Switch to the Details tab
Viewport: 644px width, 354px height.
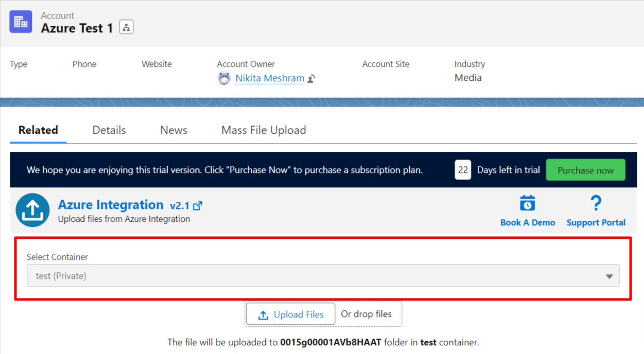[x=109, y=130]
